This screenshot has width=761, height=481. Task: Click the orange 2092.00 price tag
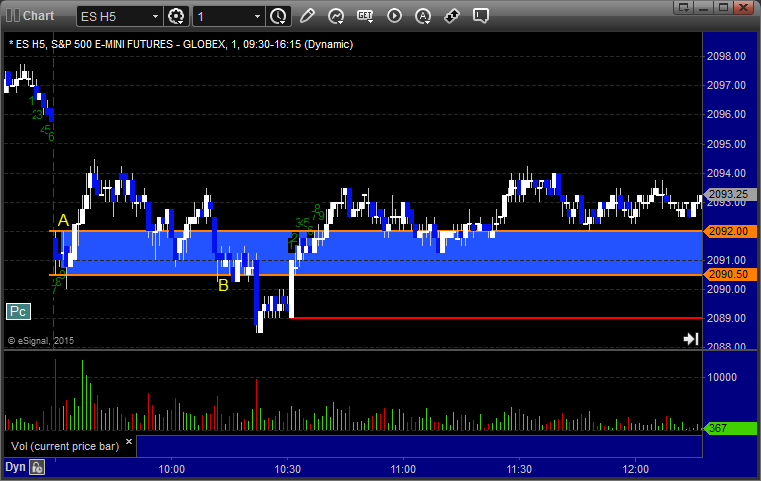point(729,231)
